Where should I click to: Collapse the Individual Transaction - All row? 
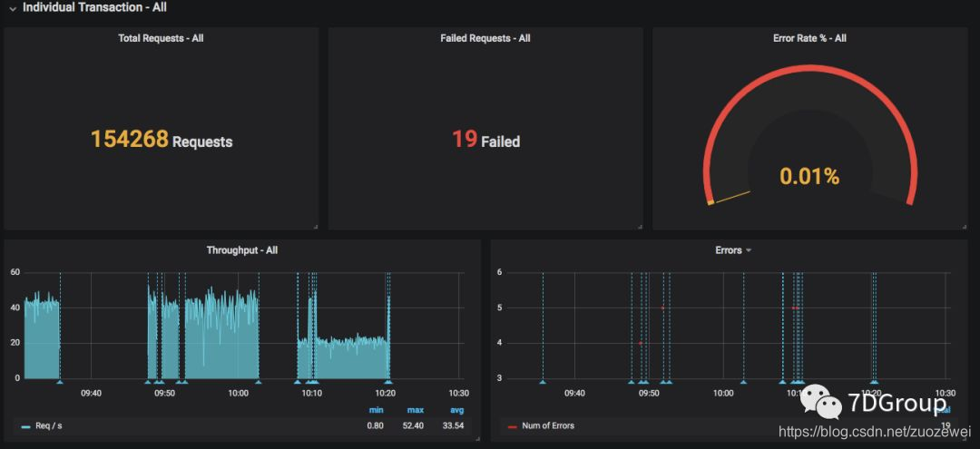pos(13,9)
